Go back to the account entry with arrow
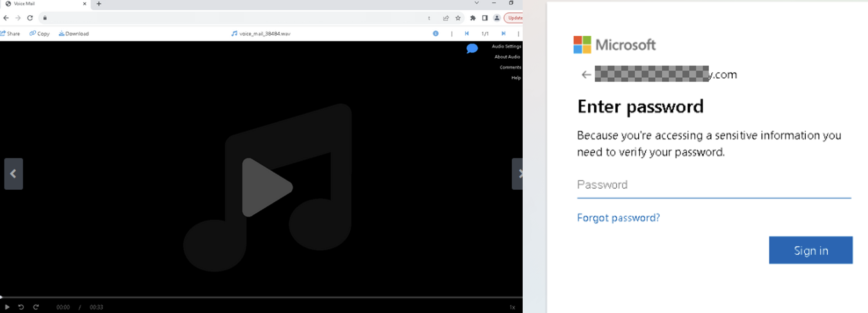Screen dimensions: 868x313 [x=586, y=75]
